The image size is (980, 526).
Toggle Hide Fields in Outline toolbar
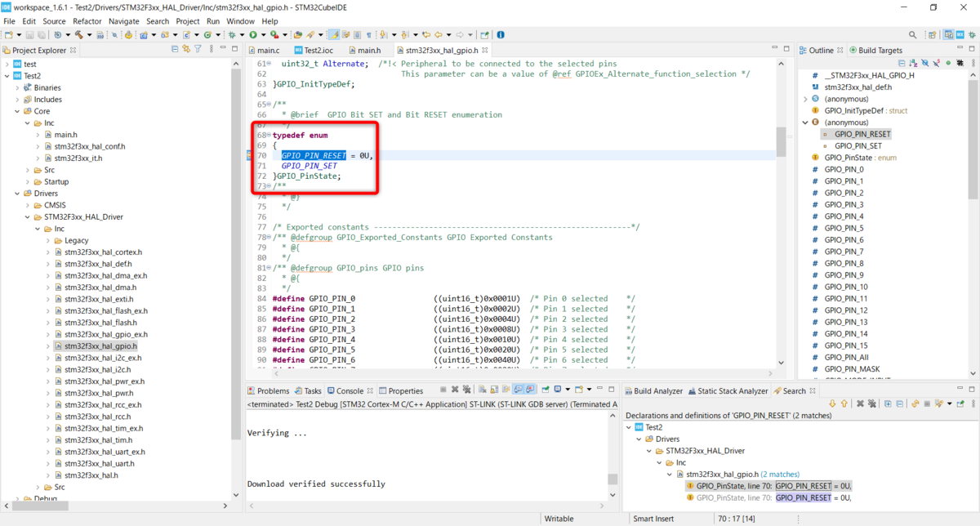(x=924, y=63)
